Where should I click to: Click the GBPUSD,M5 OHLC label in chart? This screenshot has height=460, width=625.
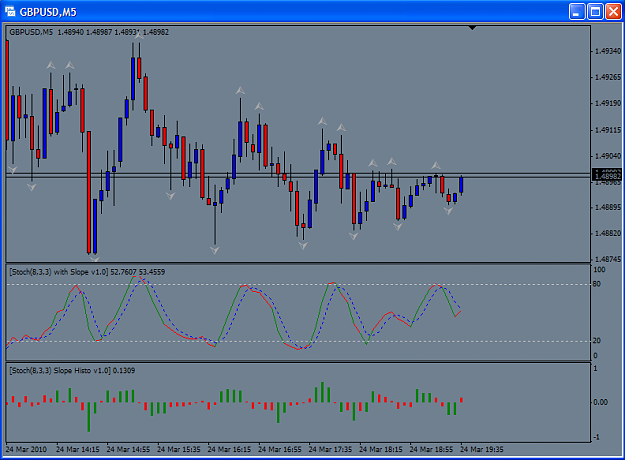point(89,32)
